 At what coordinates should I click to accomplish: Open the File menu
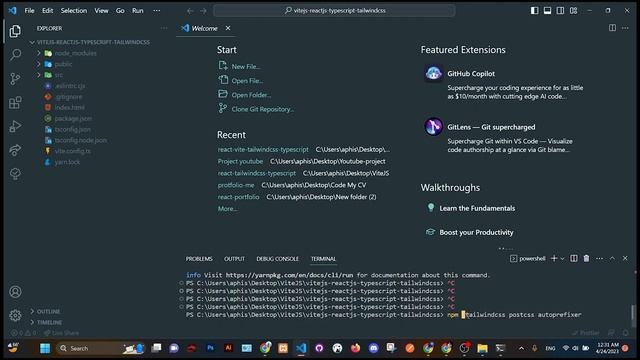click(x=29, y=11)
